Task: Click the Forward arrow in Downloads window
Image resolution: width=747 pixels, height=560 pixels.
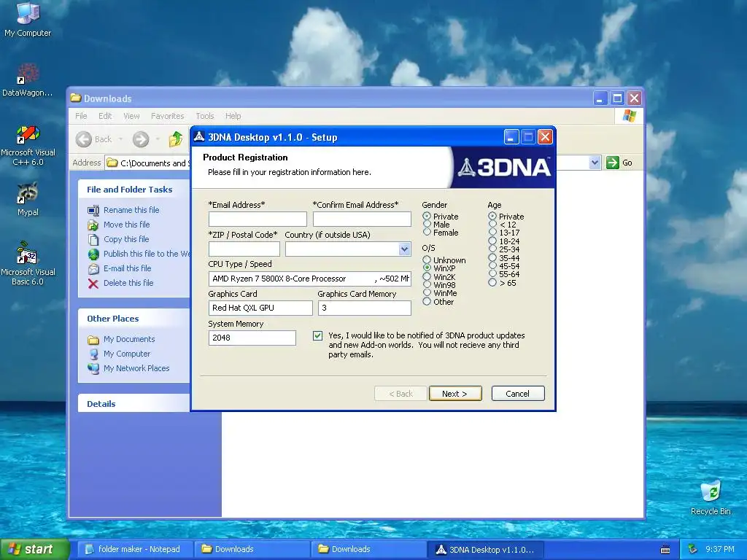Action: pos(141,139)
